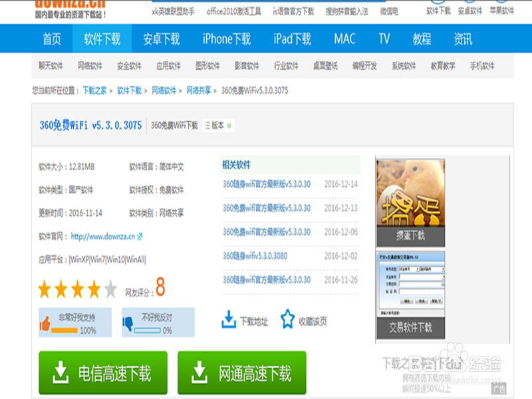Select 安全软件 category

(129, 65)
